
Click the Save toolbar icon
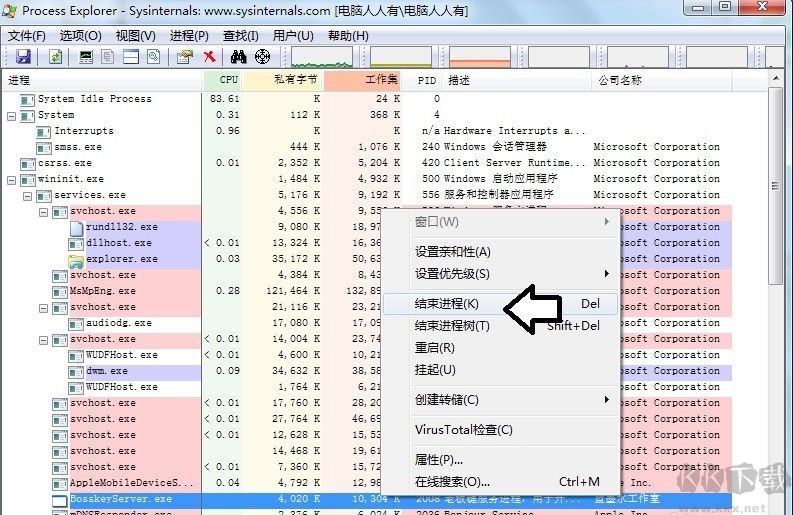[x=23, y=57]
